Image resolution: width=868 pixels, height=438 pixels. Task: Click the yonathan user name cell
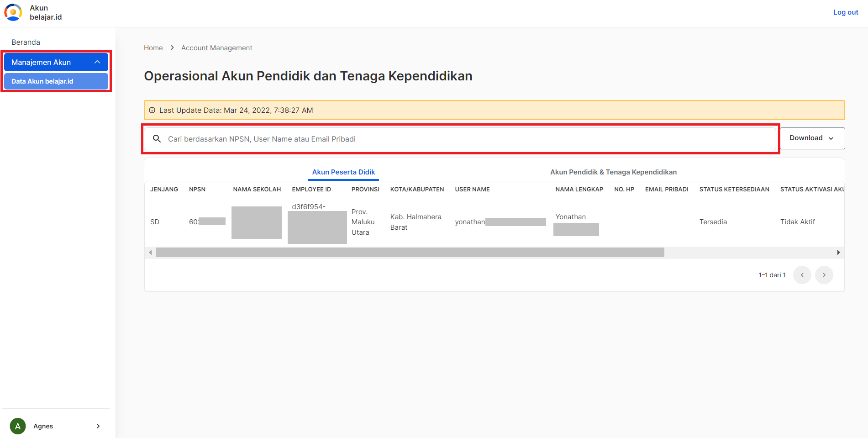coord(470,222)
